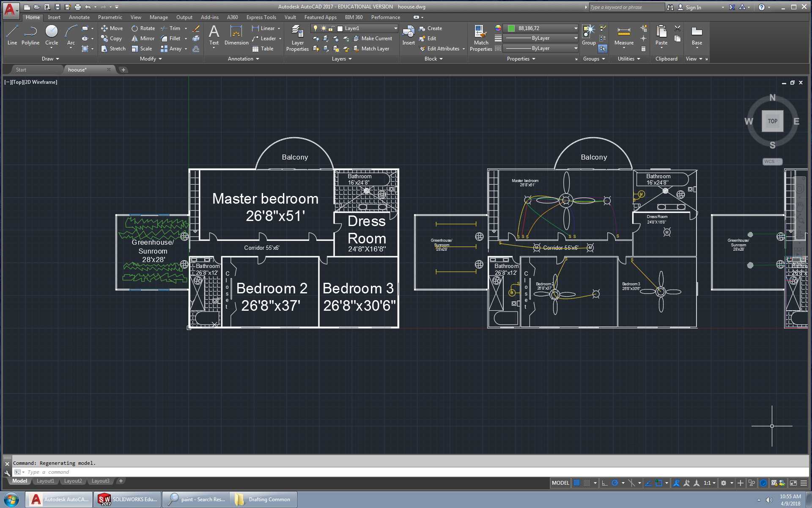Insert a block with Insert icon
The image size is (812, 508).
click(409, 36)
